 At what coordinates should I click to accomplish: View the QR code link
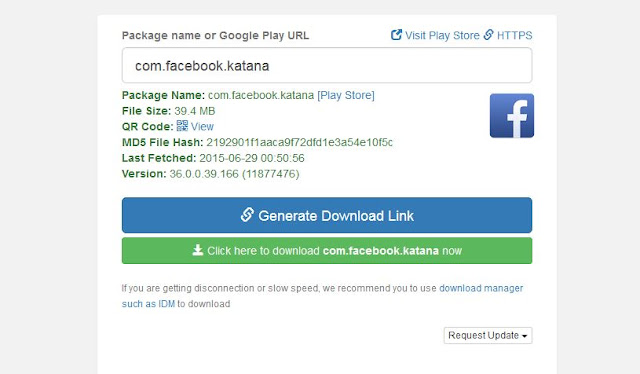[202, 127]
